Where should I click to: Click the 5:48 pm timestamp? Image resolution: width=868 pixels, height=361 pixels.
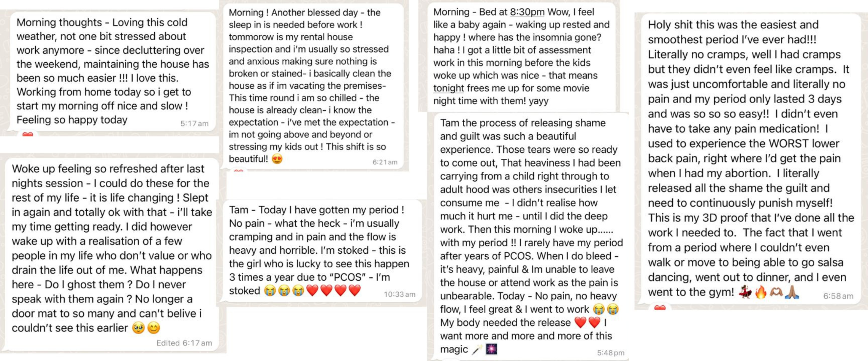(x=610, y=353)
